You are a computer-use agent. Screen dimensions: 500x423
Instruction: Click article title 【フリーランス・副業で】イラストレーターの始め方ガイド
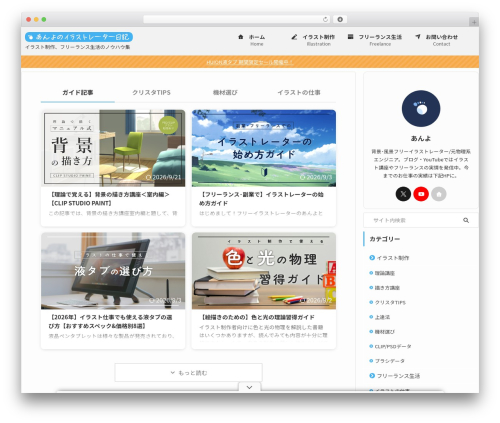point(261,199)
